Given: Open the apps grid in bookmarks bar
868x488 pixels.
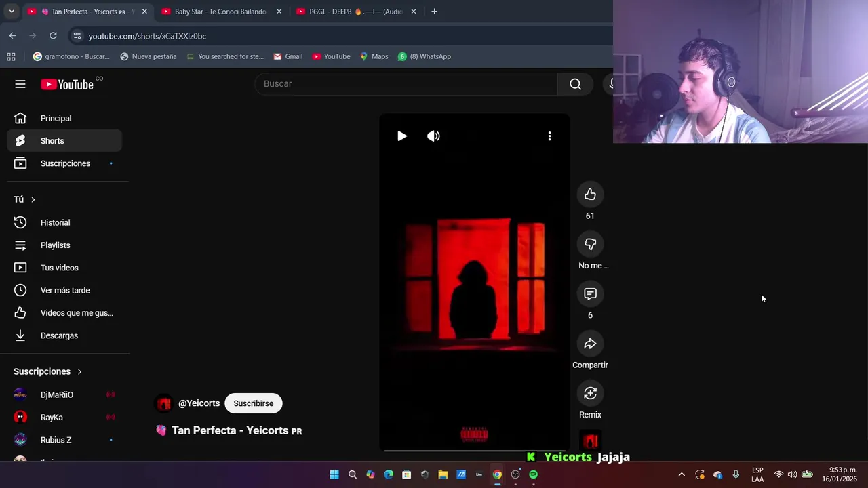Looking at the screenshot, I should coord(11,56).
